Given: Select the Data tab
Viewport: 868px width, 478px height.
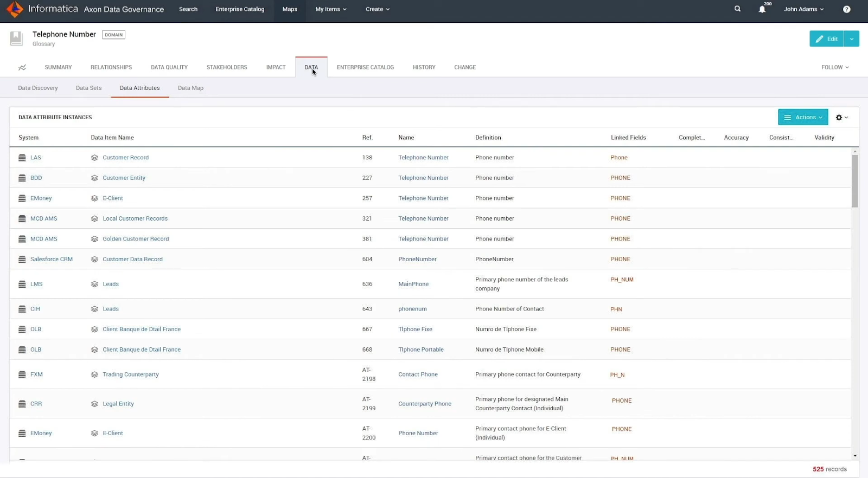Looking at the screenshot, I should pos(311,67).
